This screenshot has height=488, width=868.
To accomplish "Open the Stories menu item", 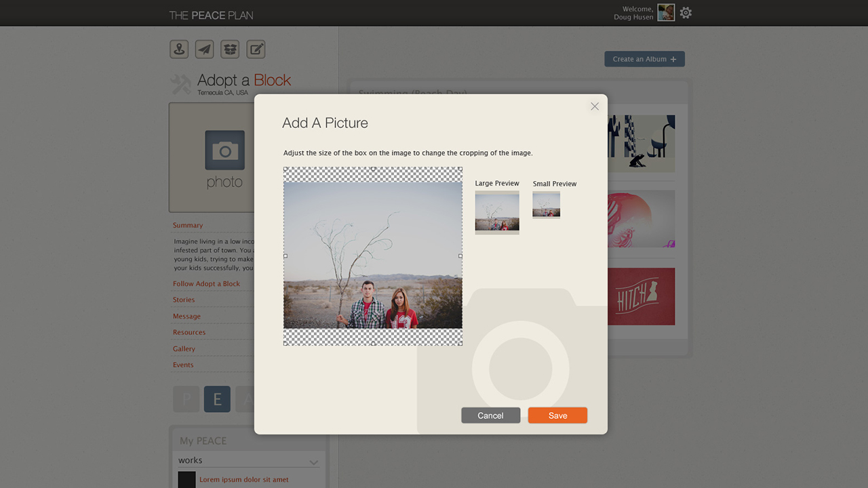I will (184, 300).
